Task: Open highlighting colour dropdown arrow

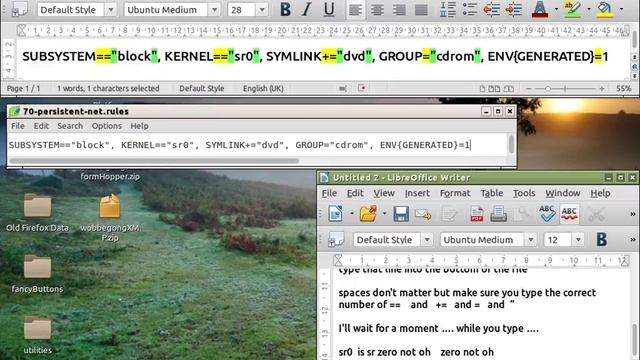Action: [x=588, y=9]
